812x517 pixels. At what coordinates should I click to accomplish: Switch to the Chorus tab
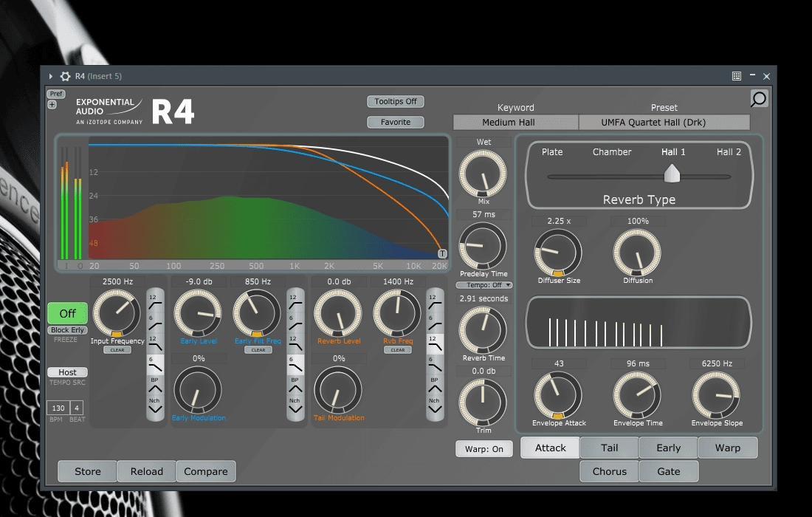610,471
